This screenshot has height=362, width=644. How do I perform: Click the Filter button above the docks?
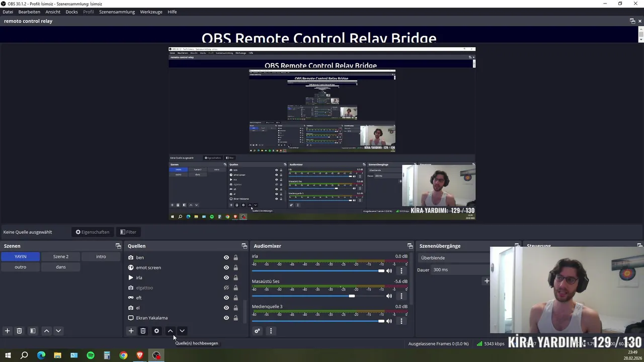point(128,232)
